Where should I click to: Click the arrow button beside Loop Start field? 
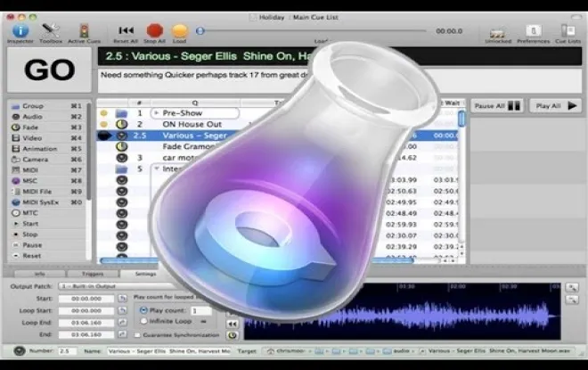tap(122, 310)
